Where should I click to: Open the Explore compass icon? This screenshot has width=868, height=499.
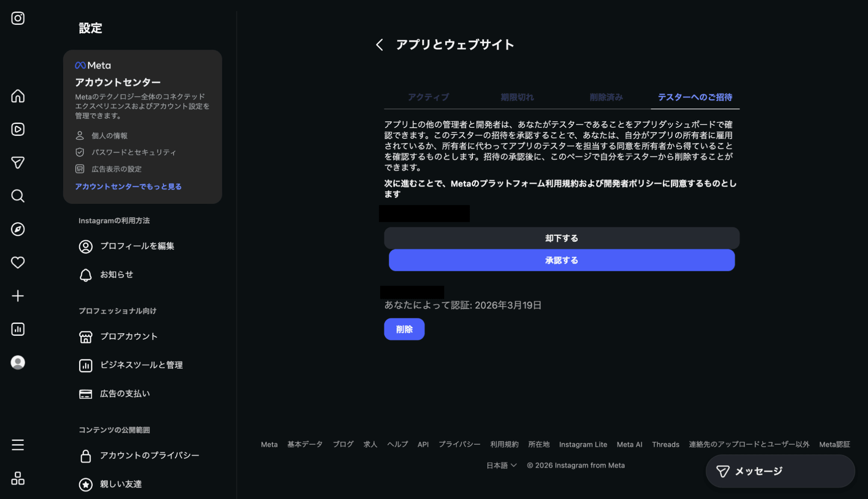click(x=18, y=229)
